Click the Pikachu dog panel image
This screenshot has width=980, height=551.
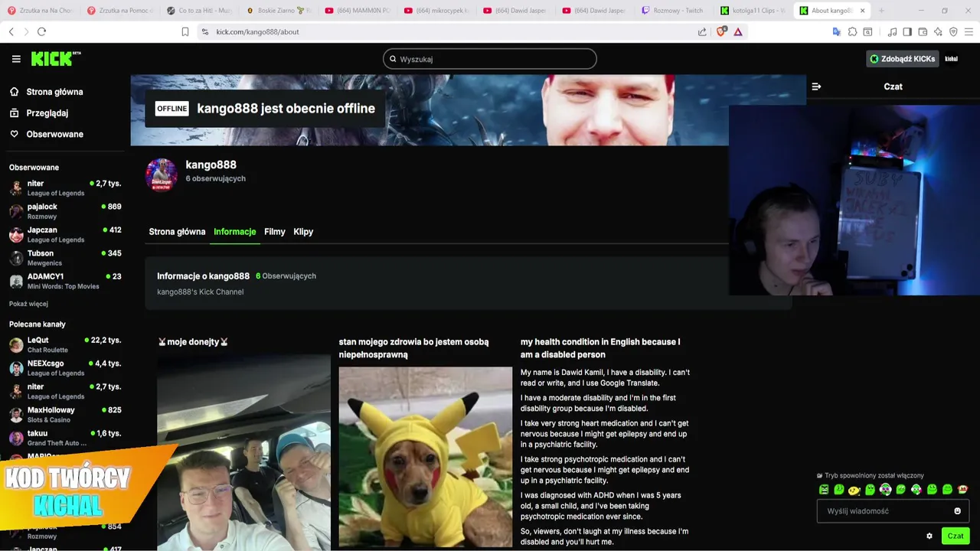tap(426, 457)
